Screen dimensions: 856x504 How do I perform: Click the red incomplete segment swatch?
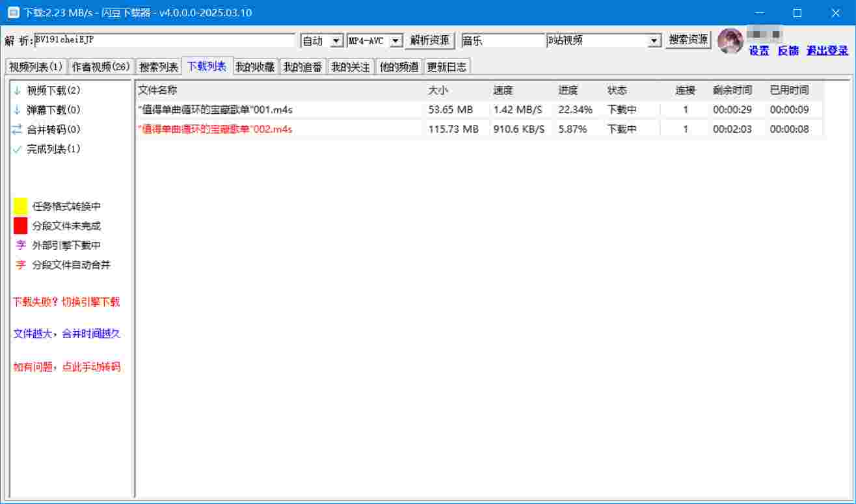[21, 226]
